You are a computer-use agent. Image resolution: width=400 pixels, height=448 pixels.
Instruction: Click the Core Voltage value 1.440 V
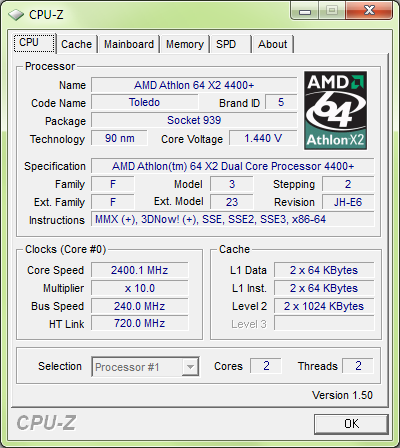tap(263, 138)
